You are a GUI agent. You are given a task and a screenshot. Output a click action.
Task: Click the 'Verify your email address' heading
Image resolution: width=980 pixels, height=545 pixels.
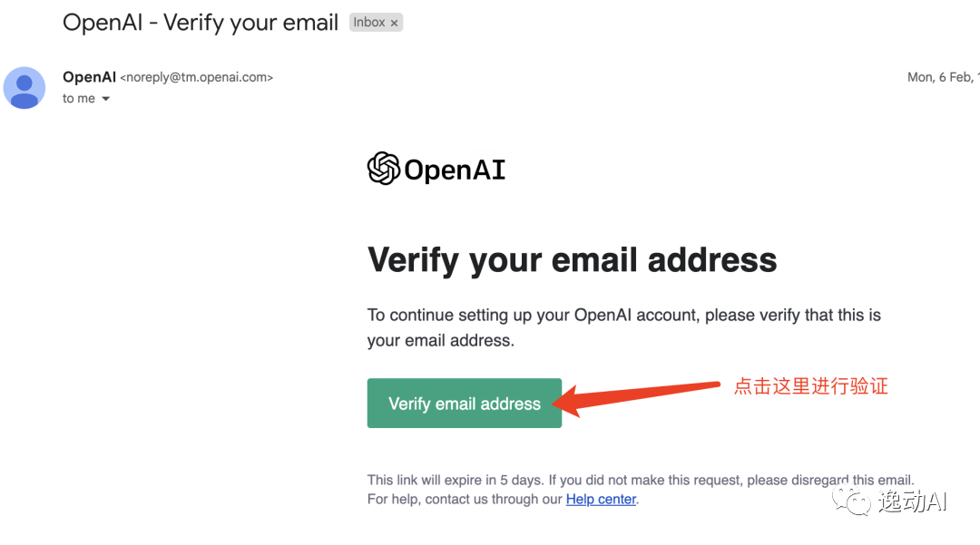coord(572,260)
